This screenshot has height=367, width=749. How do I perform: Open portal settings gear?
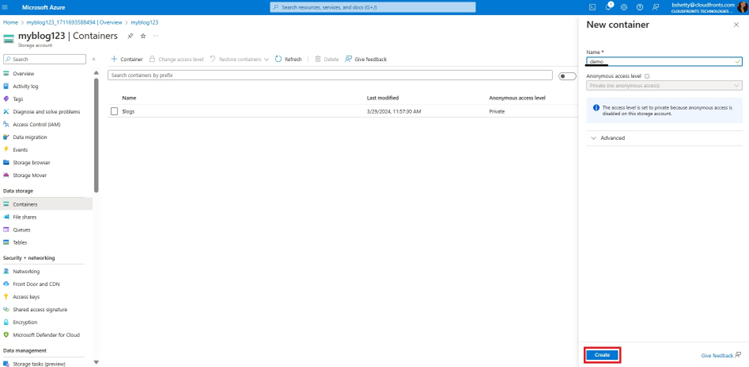coord(624,7)
